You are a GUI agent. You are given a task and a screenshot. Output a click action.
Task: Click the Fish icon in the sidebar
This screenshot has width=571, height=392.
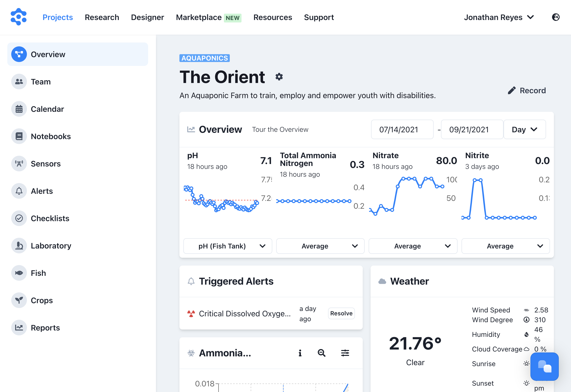coord(19,273)
